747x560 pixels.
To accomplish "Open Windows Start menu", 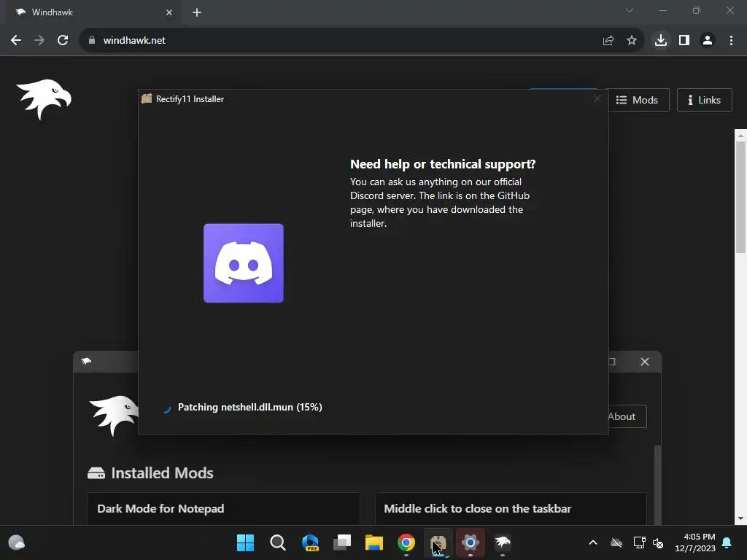I will pyautogui.click(x=245, y=542).
